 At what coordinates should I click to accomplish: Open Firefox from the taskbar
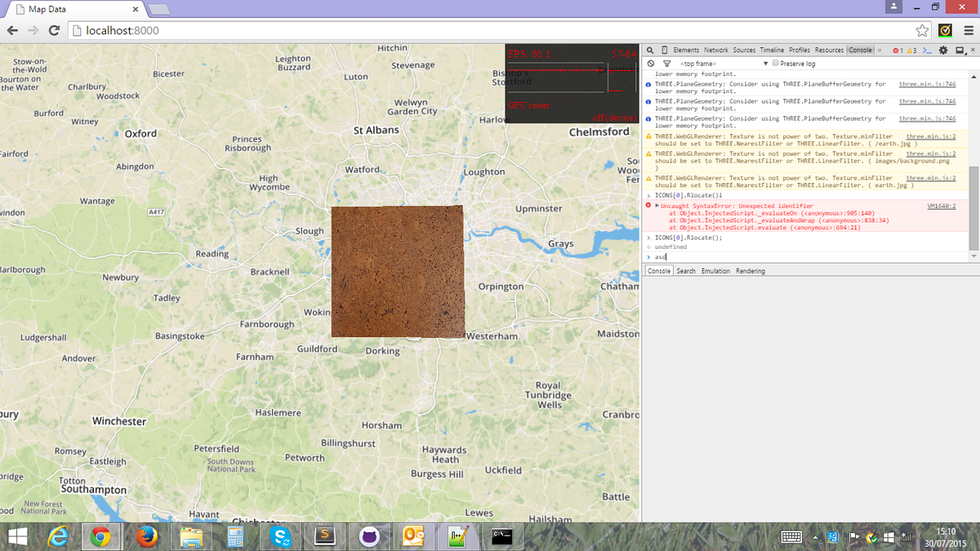click(x=146, y=536)
